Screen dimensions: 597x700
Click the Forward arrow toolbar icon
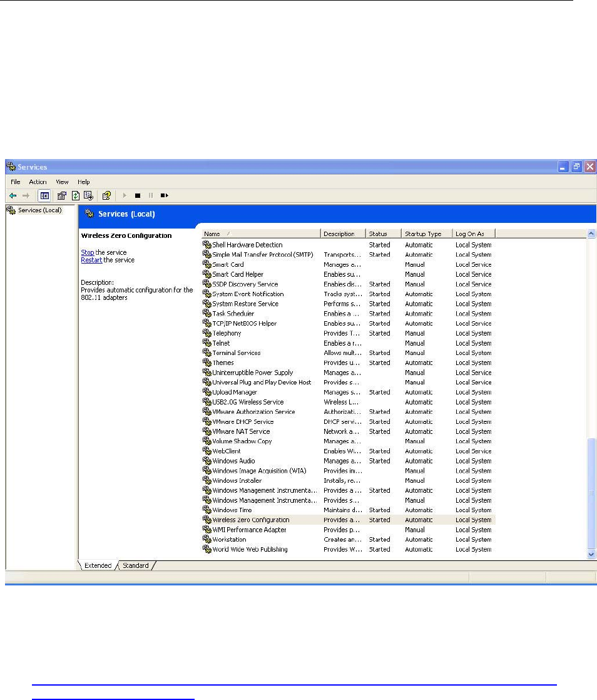(x=26, y=195)
